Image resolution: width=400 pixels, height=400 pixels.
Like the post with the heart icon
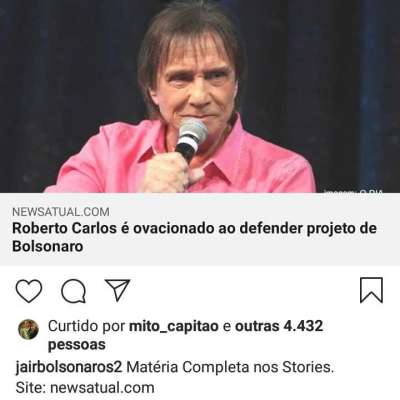click(29, 291)
